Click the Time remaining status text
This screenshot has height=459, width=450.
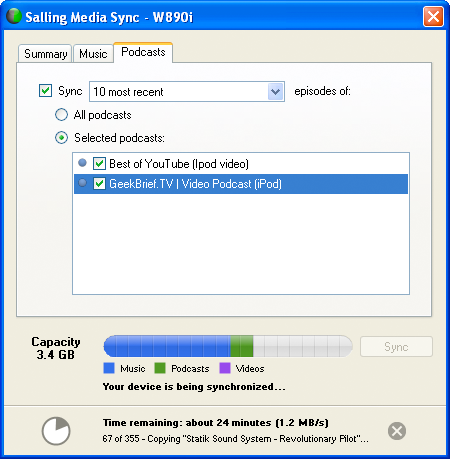pyautogui.click(x=216, y=423)
